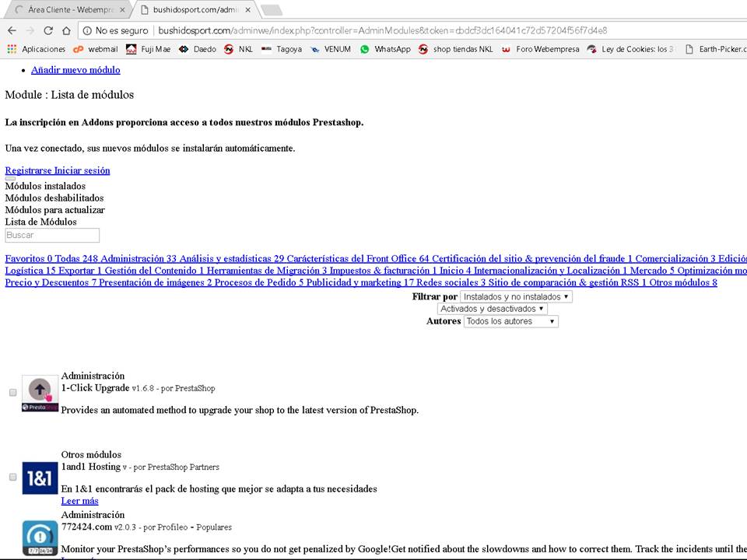The image size is (747, 560).
Task: Open the NKL bookmark
Action: click(238, 49)
